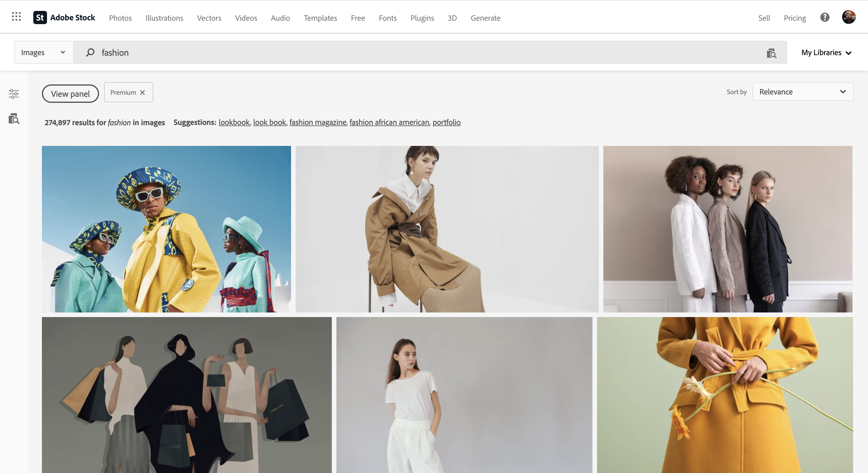Image resolution: width=868 pixels, height=473 pixels.
Task: Expand the Images asset type dropdown
Action: point(43,53)
